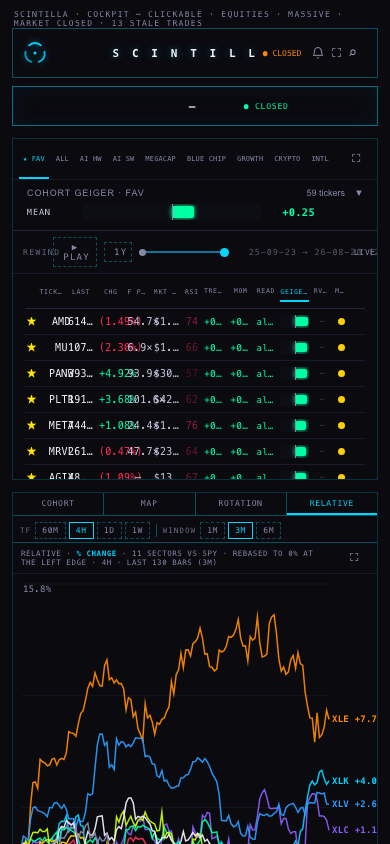Expand the Relative chart to fullscreen
The height and width of the screenshot is (844, 390).
click(354, 557)
